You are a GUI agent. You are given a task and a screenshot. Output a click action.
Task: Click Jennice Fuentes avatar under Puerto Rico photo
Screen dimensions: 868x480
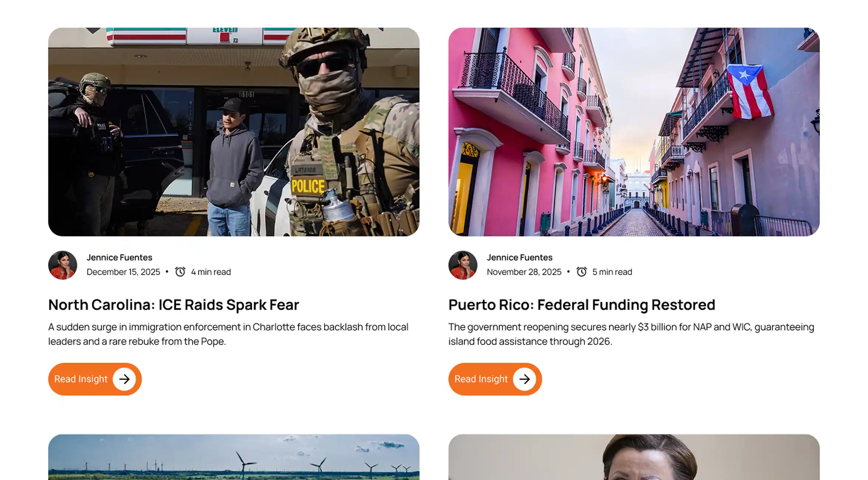[463, 265]
